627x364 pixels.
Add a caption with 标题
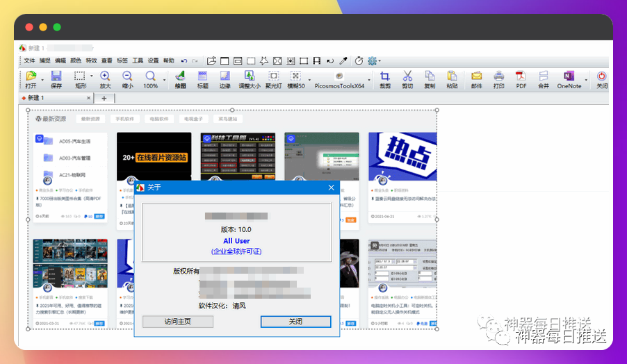point(203,79)
